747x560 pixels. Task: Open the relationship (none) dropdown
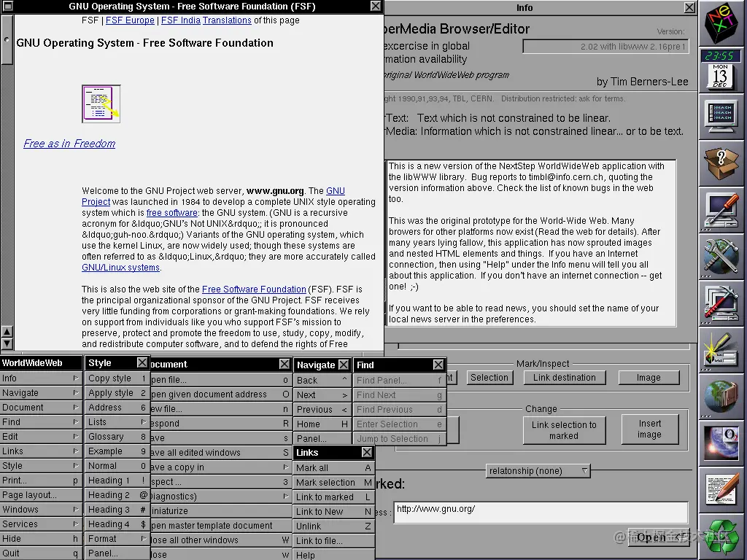[x=538, y=470]
